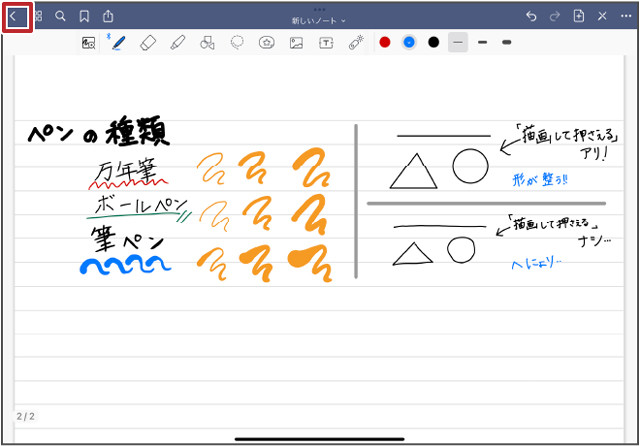Select the Pen tool
This screenshot has height=446, width=640.
[x=118, y=43]
